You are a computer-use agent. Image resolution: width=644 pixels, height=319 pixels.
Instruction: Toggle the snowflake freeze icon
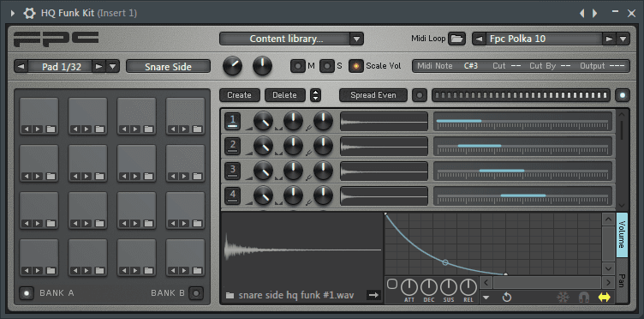point(563,298)
